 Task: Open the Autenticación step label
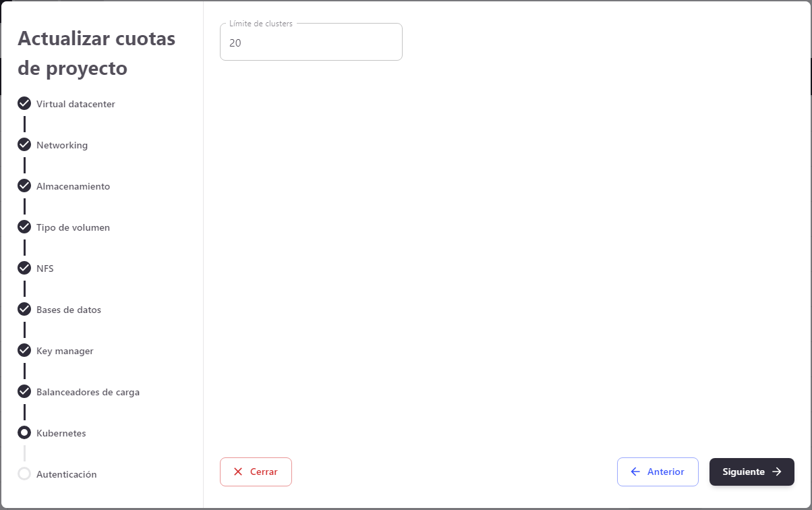click(x=66, y=474)
